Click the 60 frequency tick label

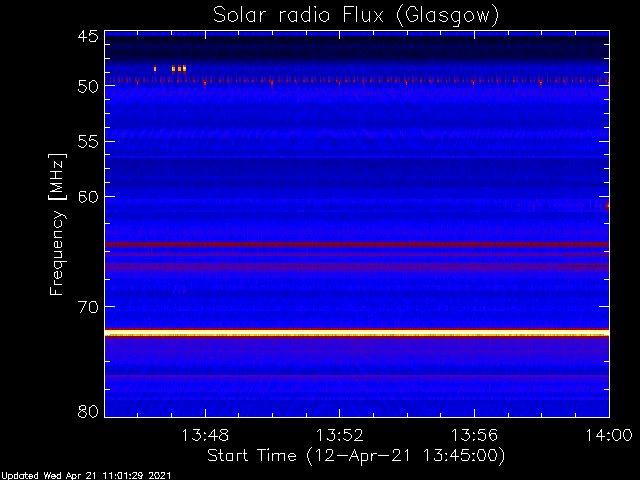pyautogui.click(x=88, y=197)
